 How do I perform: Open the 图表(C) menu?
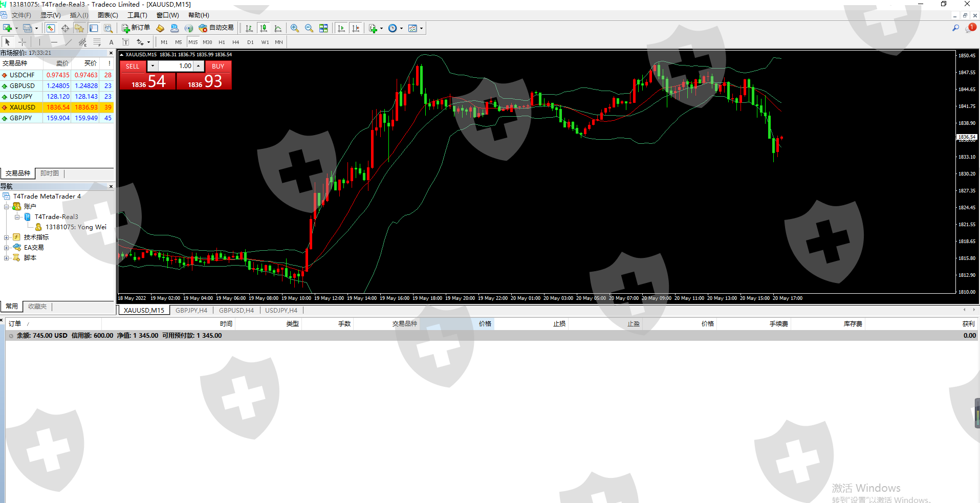pyautogui.click(x=107, y=15)
